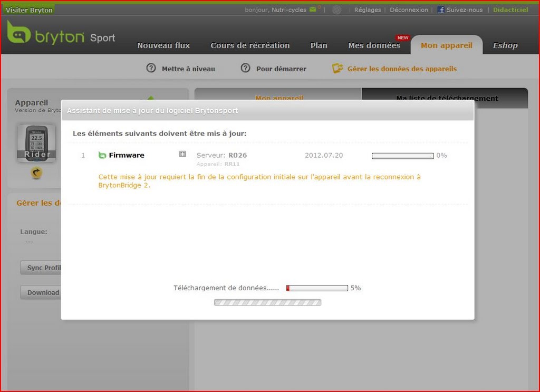Image resolution: width=540 pixels, height=392 pixels.
Task: Open the Nouveau flux tab
Action: point(163,45)
